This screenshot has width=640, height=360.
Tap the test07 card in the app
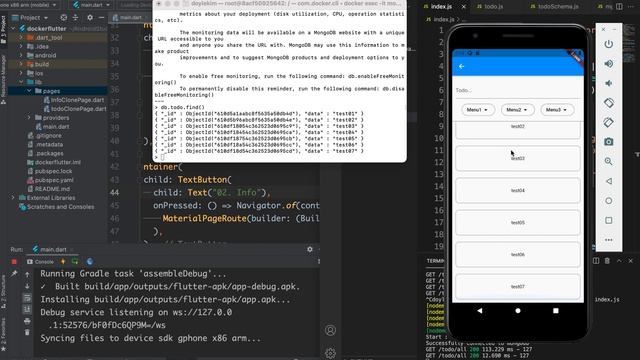pyautogui.click(x=518, y=286)
